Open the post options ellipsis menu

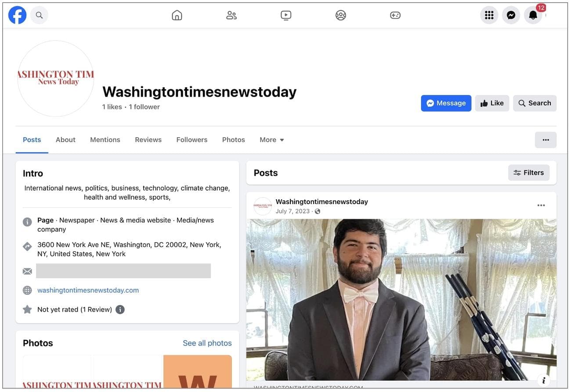point(541,205)
